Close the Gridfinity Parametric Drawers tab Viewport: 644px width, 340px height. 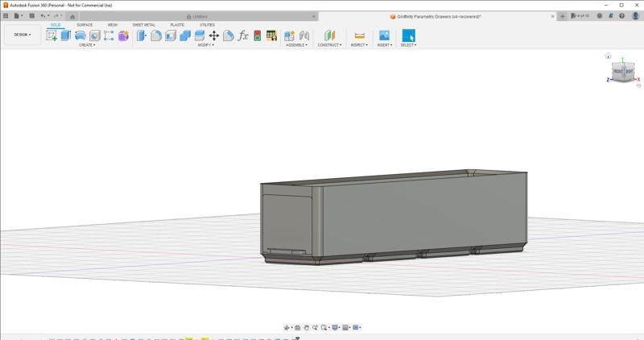coord(553,16)
